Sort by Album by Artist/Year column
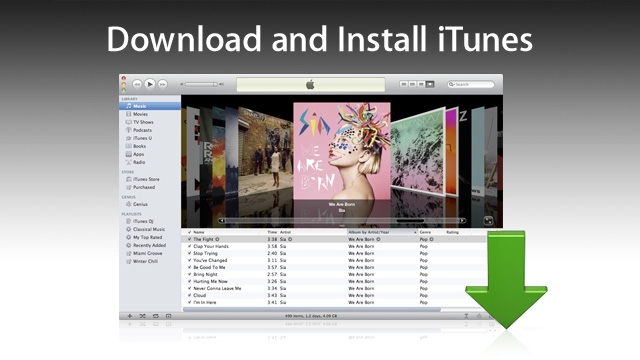The image size is (640, 360). [382, 232]
